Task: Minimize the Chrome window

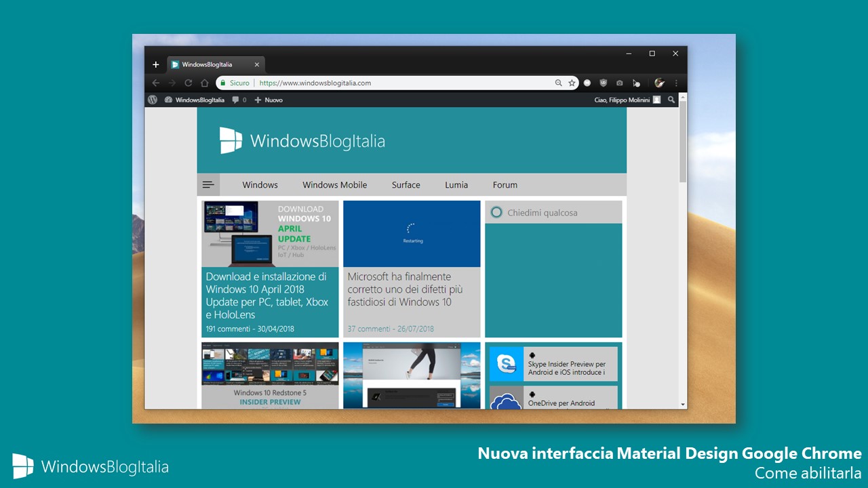Action: [x=629, y=54]
